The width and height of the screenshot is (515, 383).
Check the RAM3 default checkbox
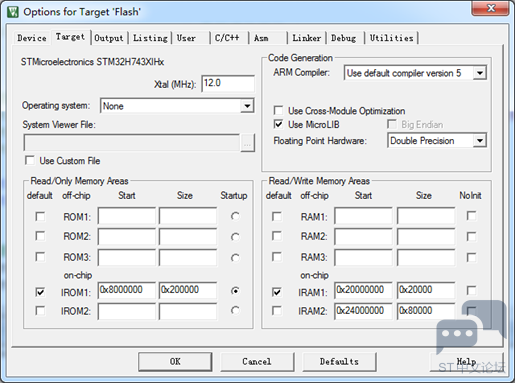coord(277,257)
